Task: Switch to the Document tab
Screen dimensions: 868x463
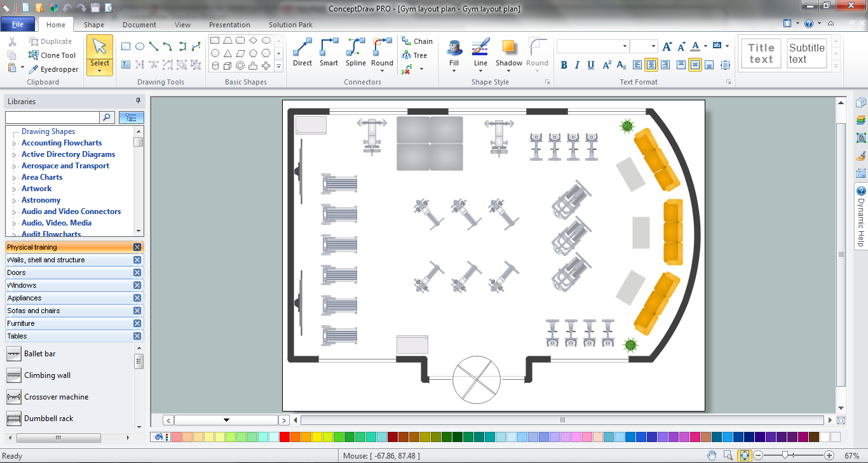Action: tap(139, 25)
